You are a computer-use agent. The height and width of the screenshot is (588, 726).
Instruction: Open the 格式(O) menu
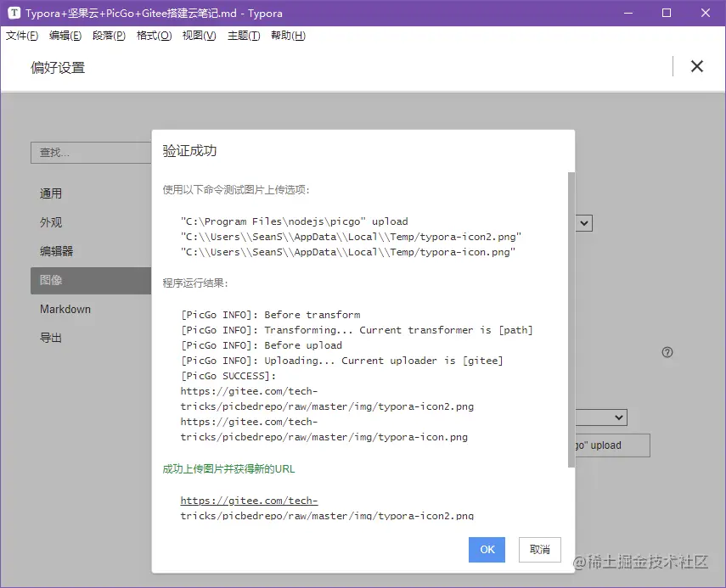pyautogui.click(x=155, y=36)
